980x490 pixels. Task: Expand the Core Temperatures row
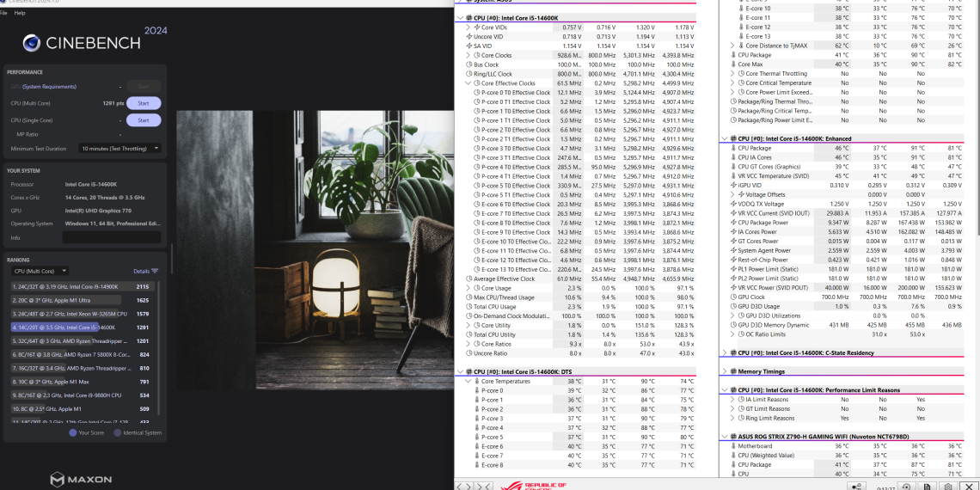tap(469, 381)
